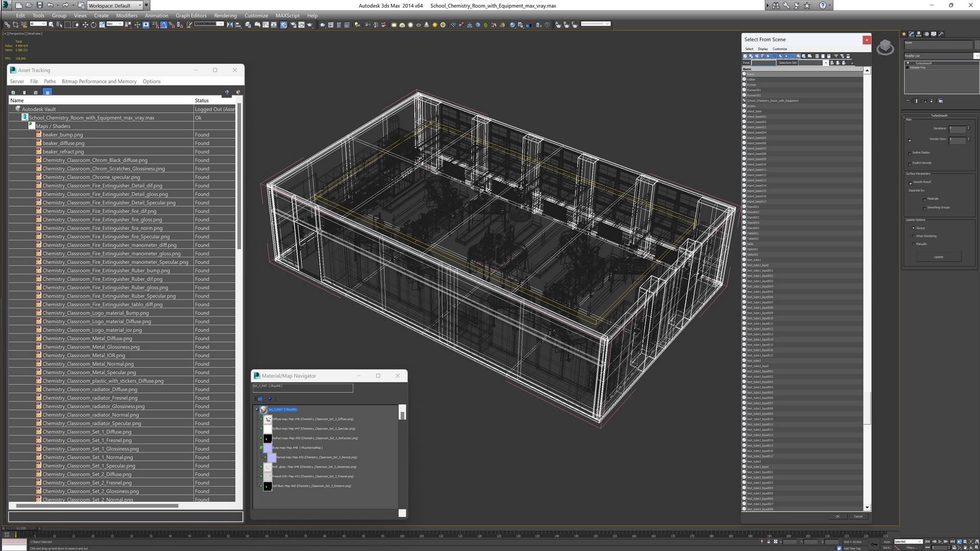Select the Move transform tool

point(85,24)
